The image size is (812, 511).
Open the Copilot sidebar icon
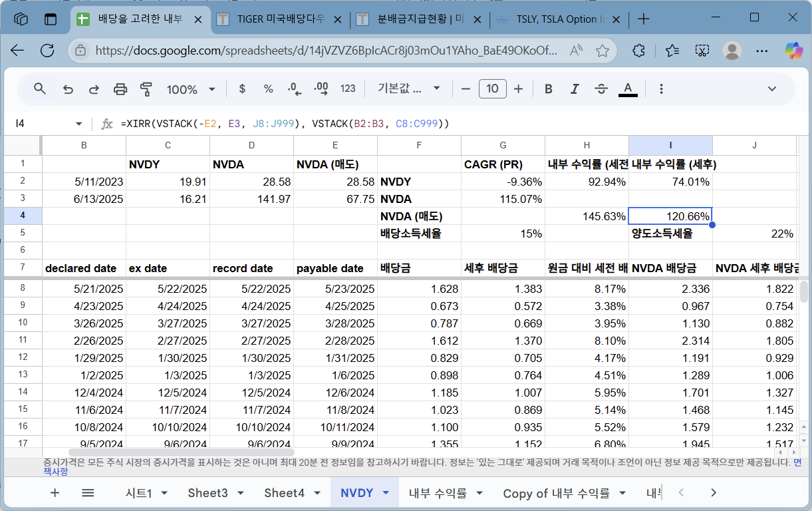(x=793, y=50)
